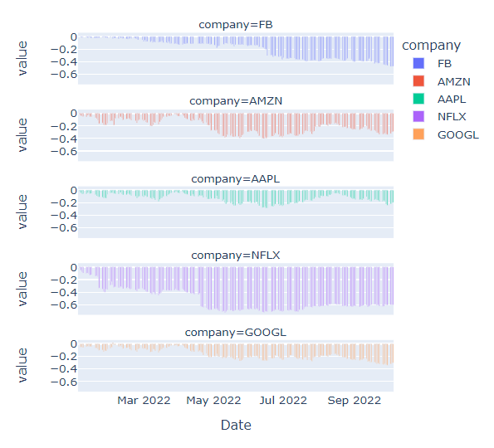Click the −0.2 tick on AAPL plot
This screenshot has height=448, width=494.
pyautogui.click(x=64, y=202)
